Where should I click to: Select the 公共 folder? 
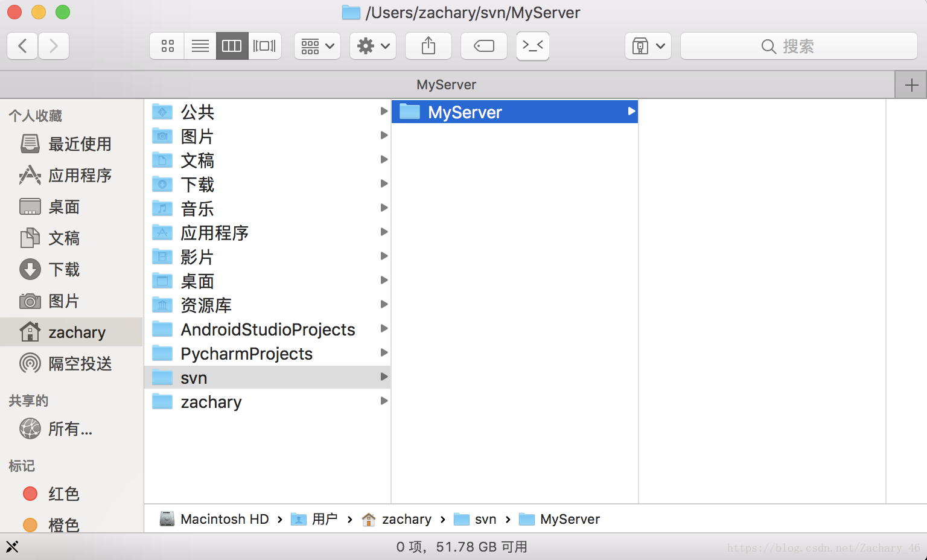[267, 112]
